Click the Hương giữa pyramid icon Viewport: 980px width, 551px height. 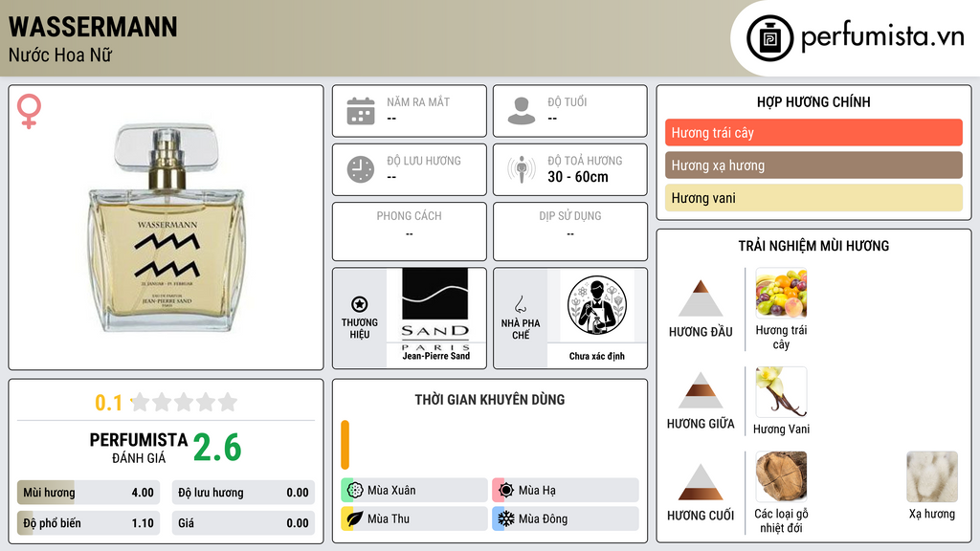[x=701, y=390]
